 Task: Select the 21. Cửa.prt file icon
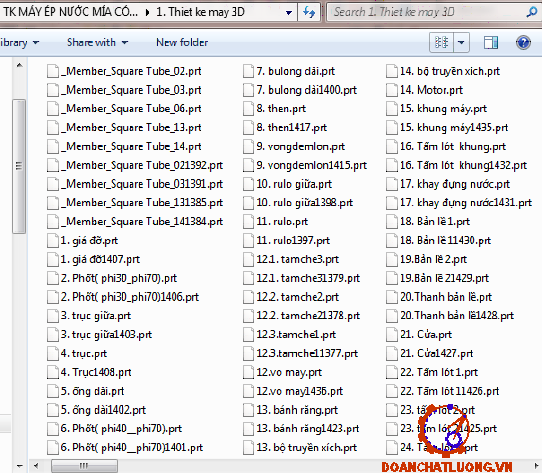(x=392, y=335)
